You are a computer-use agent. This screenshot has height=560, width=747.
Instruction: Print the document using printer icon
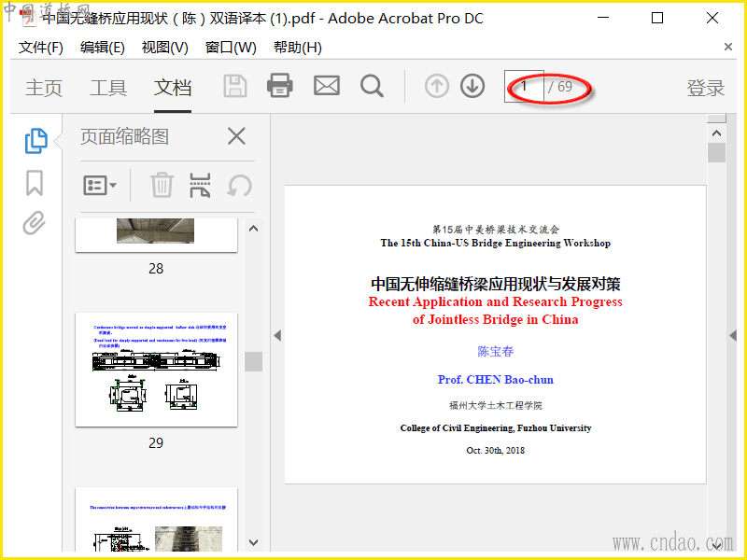click(279, 86)
